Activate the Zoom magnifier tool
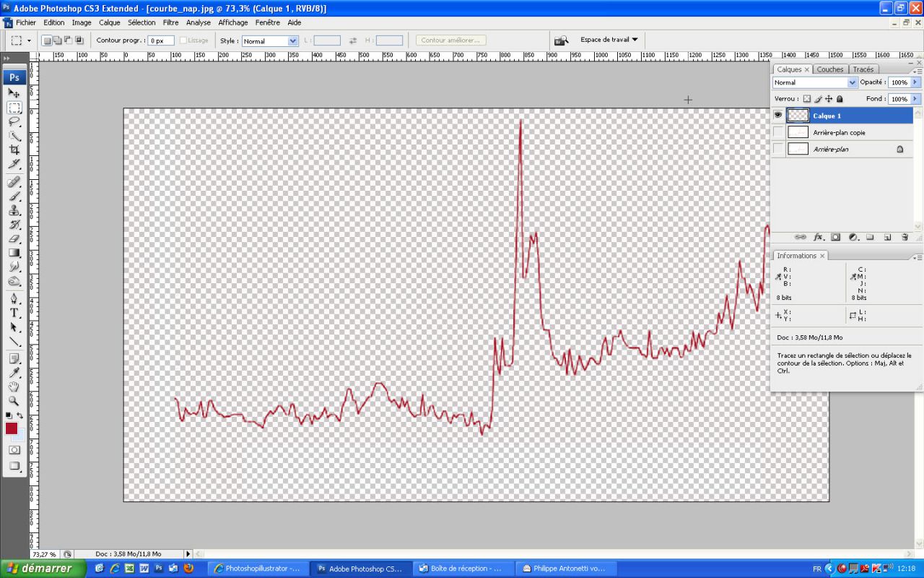This screenshot has width=924, height=578. tap(14, 401)
